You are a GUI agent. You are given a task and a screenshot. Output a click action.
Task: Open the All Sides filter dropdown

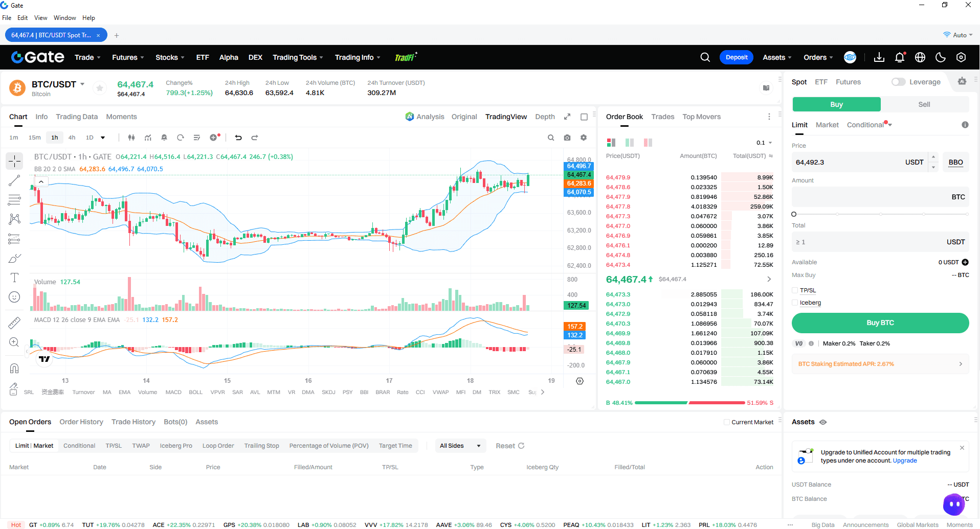[460, 446]
